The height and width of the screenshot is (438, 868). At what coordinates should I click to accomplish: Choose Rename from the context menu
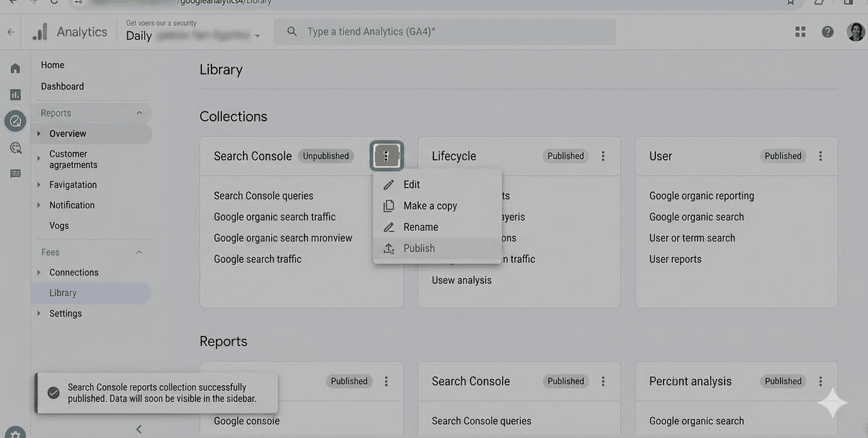437,227
